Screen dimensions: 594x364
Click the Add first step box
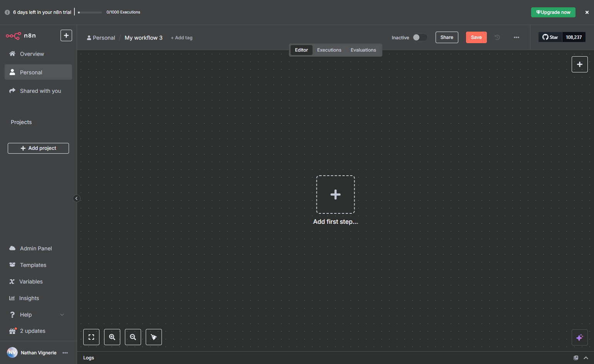coord(335,195)
